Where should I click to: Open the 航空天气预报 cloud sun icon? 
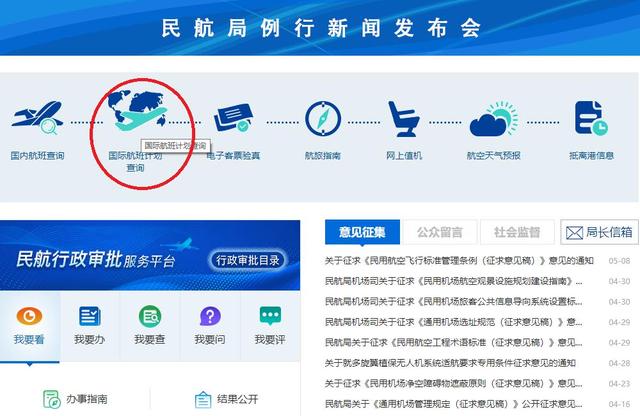(x=494, y=119)
